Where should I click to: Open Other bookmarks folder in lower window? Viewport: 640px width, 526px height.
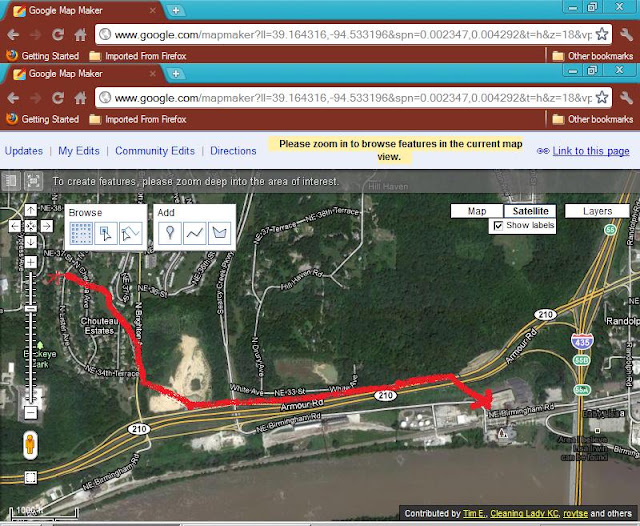point(593,119)
